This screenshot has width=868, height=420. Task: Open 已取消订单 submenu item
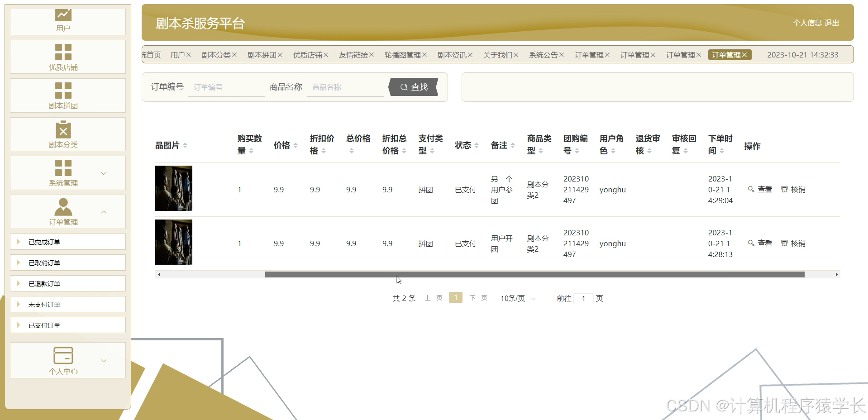click(68, 263)
